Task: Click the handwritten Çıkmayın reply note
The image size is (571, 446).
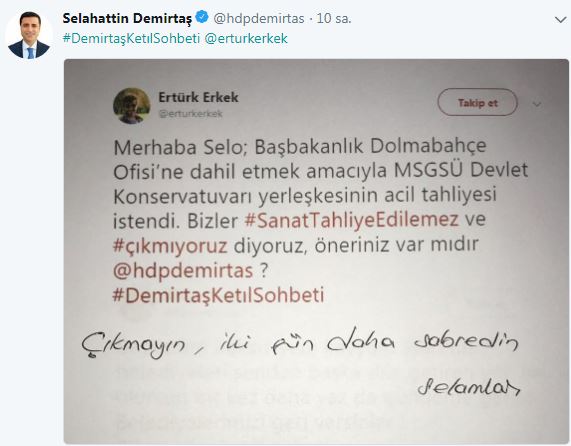Action: click(299, 343)
